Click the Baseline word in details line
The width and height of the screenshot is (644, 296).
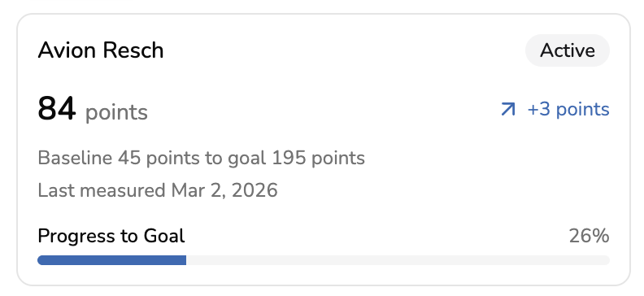pyautogui.click(x=75, y=158)
